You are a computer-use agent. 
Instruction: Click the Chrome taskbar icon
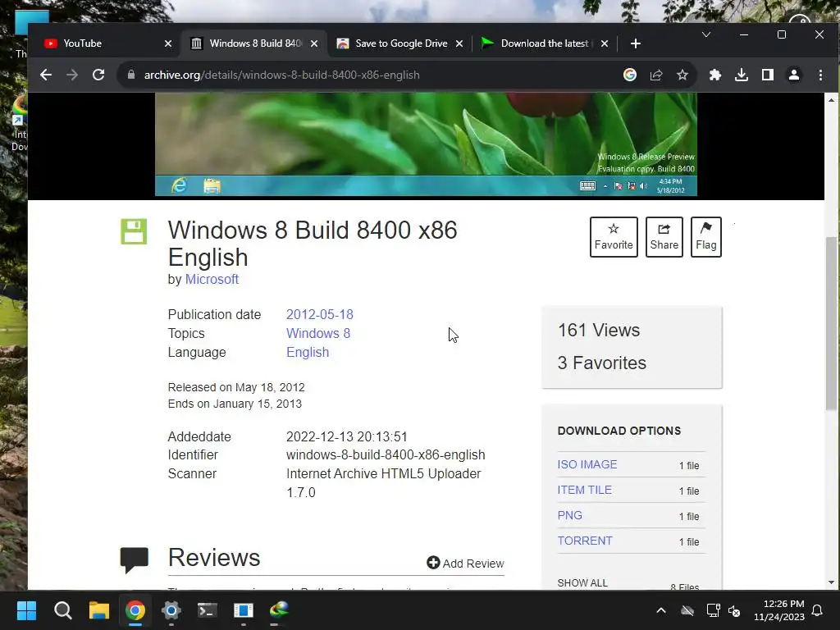coord(135,610)
